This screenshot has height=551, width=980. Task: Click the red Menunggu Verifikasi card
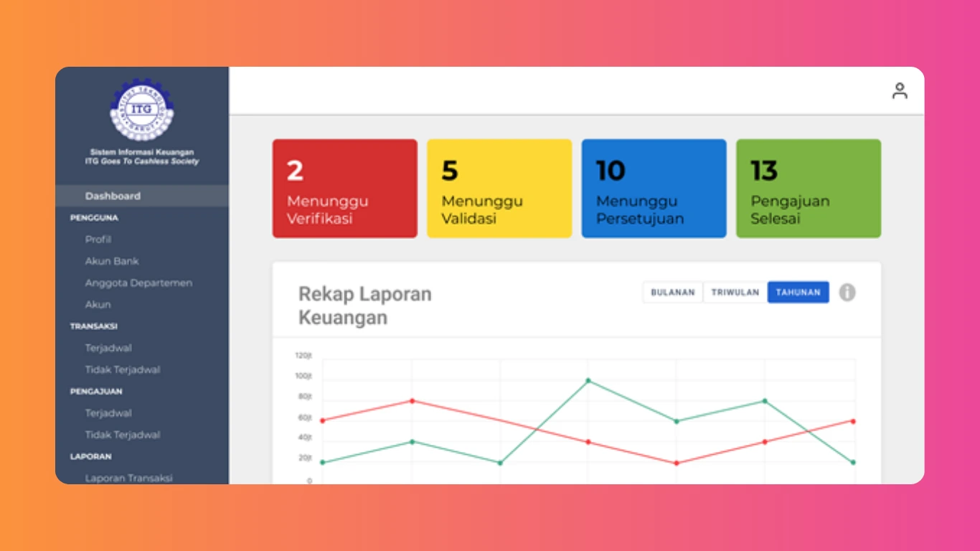click(x=344, y=189)
